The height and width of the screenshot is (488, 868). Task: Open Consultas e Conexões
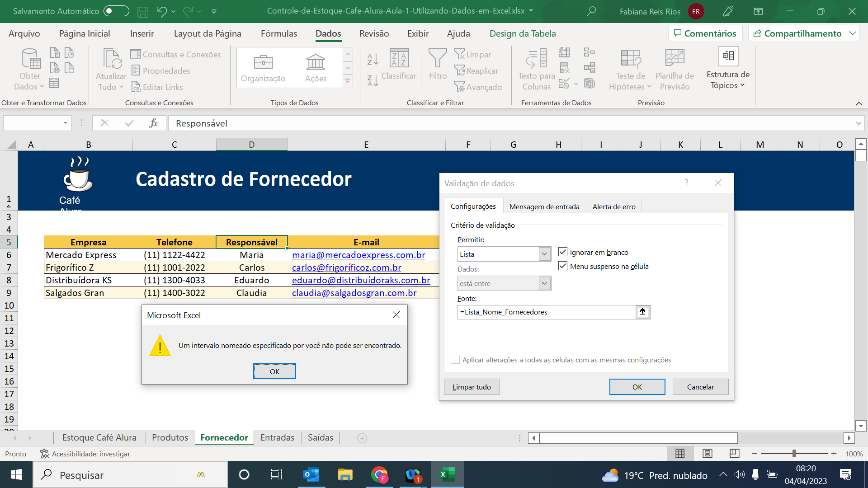[x=176, y=54]
